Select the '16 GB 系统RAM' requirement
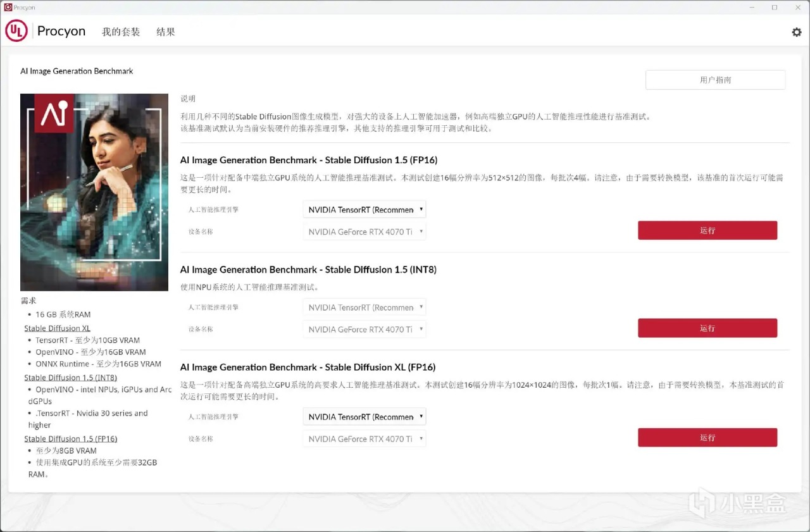Image resolution: width=810 pixels, height=532 pixels. click(x=63, y=314)
